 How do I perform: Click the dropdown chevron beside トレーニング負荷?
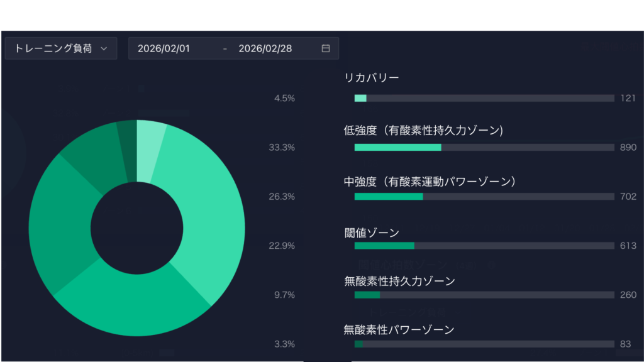104,48
